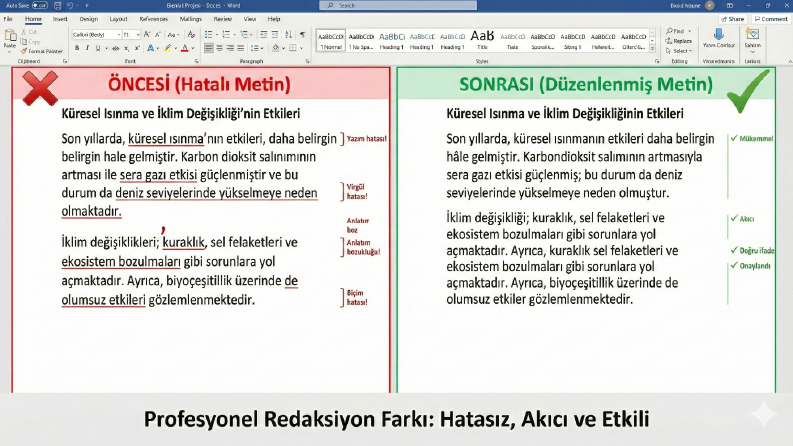Open the File menu
793x446 pixels.
pyautogui.click(x=8, y=19)
